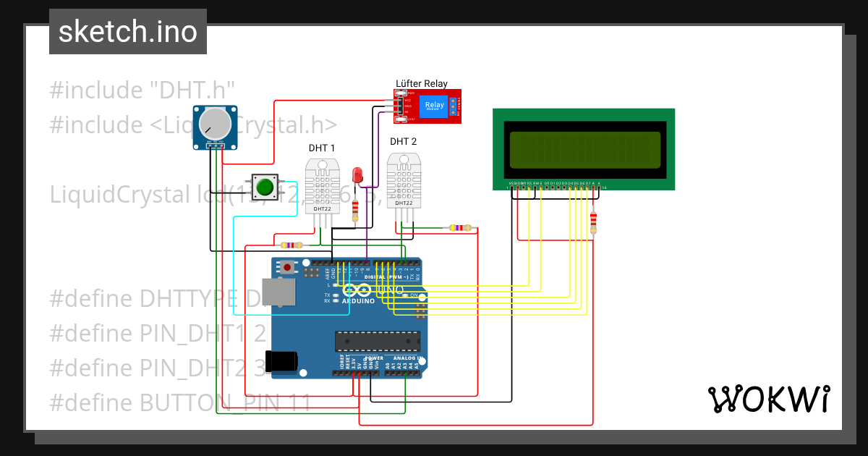This screenshot has height=456, width=868.
Task: Toggle the relay's output state
Action: (435, 105)
